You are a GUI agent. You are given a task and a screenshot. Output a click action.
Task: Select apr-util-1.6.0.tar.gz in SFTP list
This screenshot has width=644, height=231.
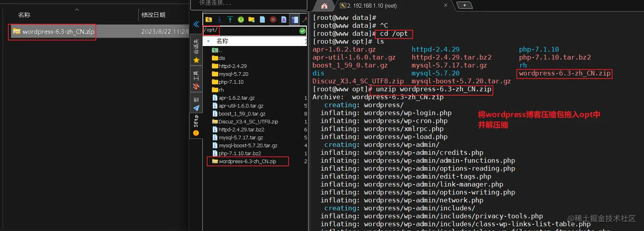[238, 106]
